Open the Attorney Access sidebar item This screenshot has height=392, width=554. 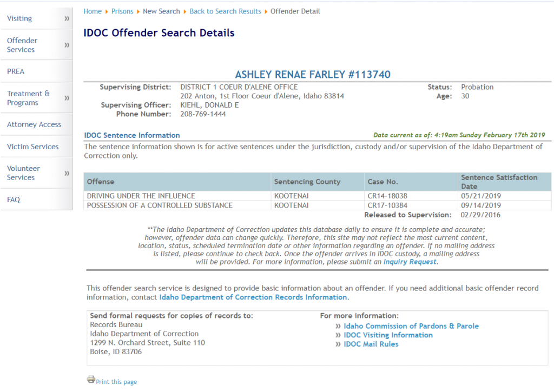tap(34, 124)
